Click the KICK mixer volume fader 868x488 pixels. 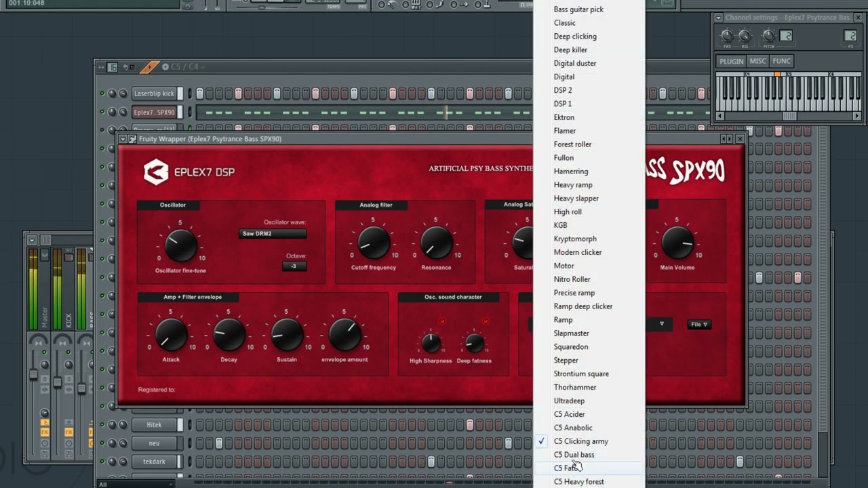tap(58, 383)
